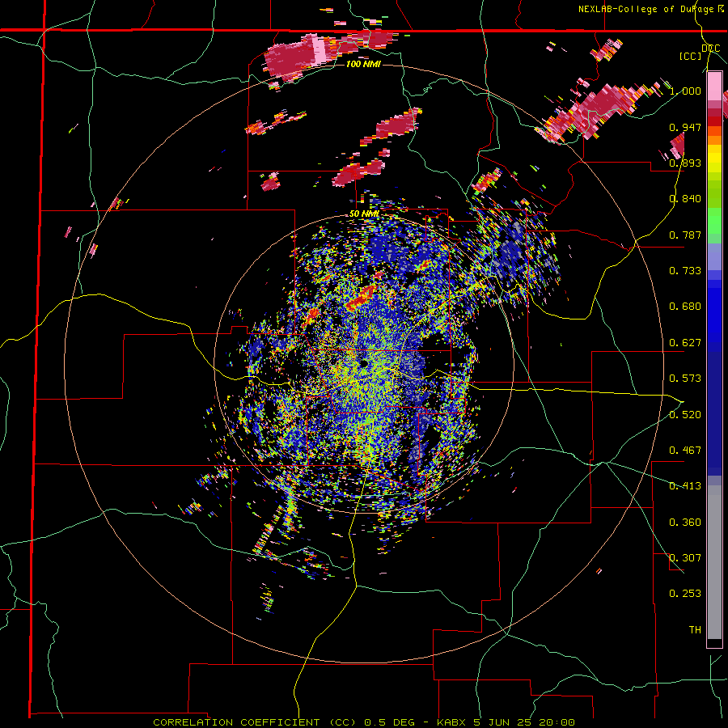Select the 0.467 scale label
Viewport: 728px width, 728px height.
[685, 451]
